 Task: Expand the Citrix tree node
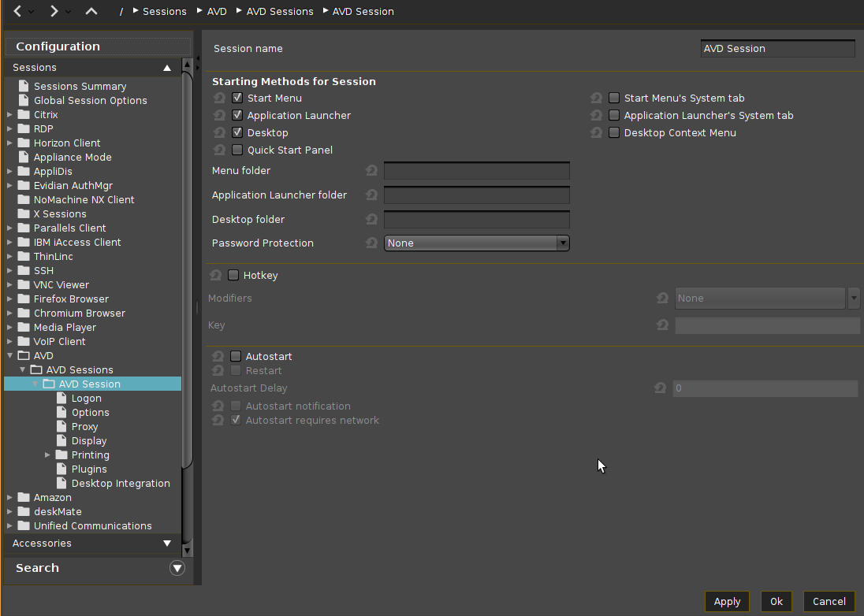pyautogui.click(x=9, y=115)
